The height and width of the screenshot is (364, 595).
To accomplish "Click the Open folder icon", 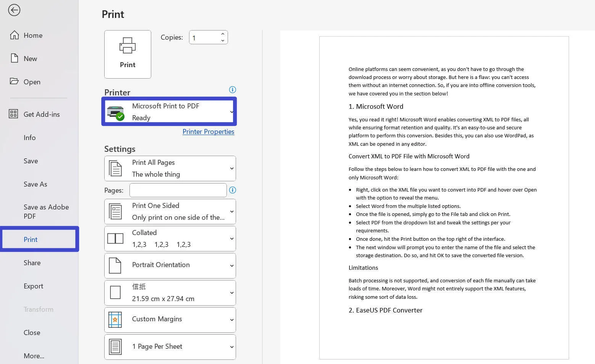I will (x=14, y=81).
